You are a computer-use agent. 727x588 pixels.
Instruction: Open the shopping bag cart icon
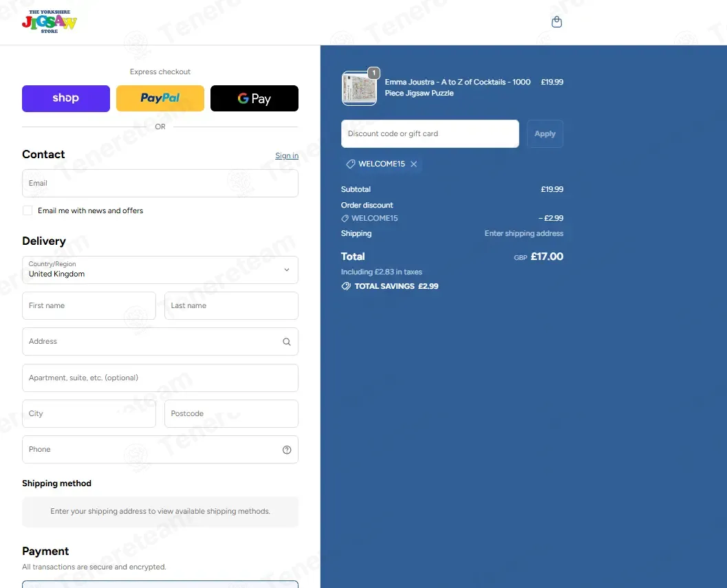click(x=556, y=22)
